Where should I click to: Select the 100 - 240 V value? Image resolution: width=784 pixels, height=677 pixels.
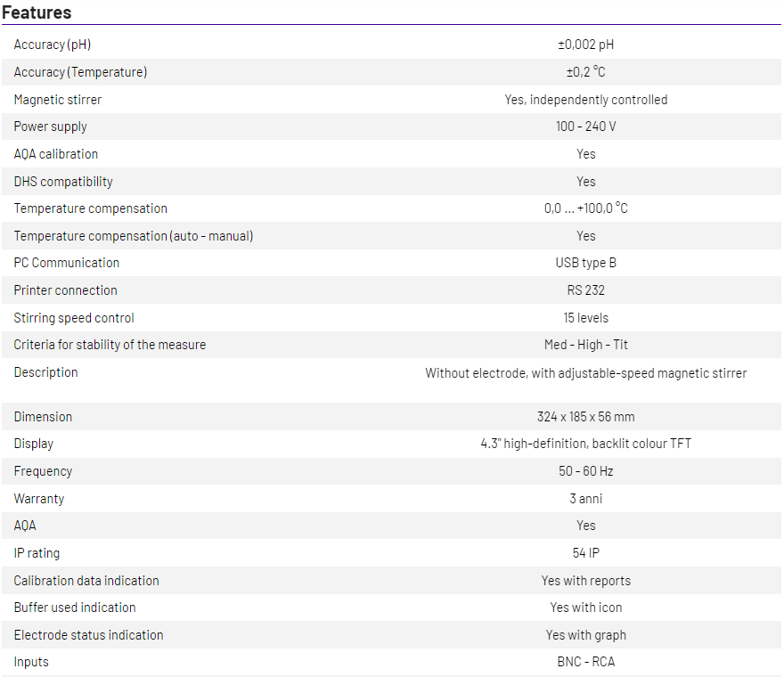585,126
